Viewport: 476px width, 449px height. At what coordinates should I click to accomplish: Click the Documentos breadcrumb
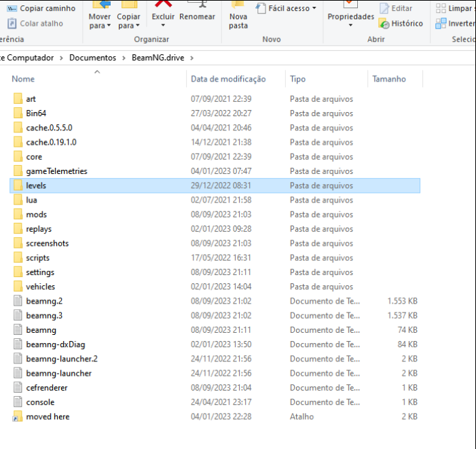pyautogui.click(x=92, y=58)
